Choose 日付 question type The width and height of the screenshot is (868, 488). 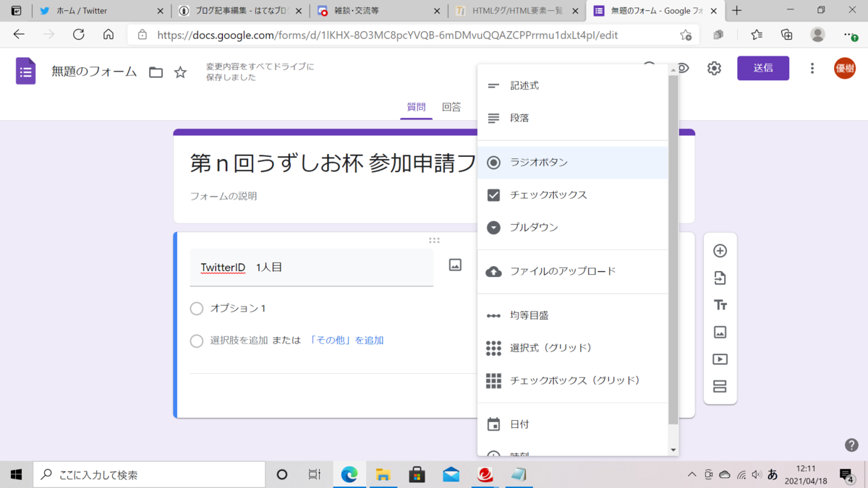point(519,424)
